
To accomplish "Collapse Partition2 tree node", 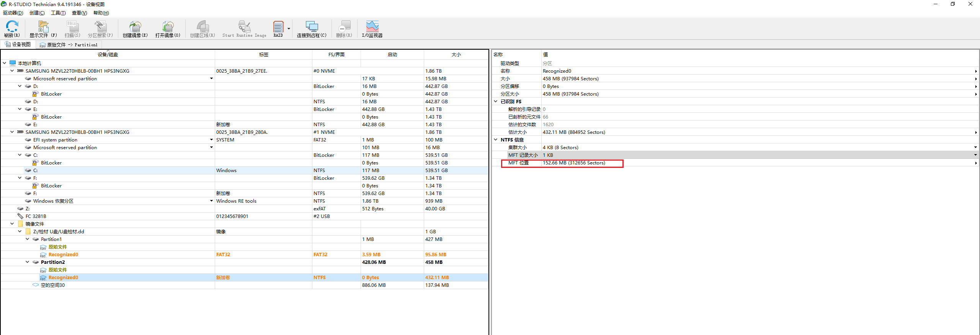I will (27, 262).
